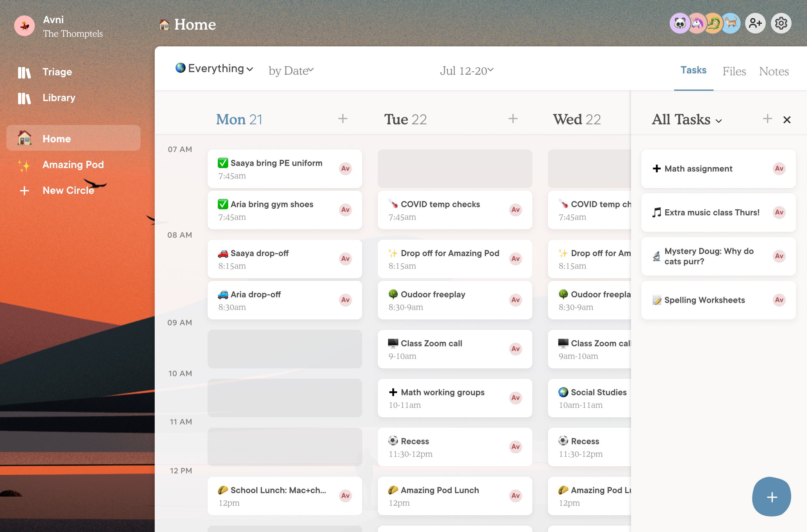Mark the Math assignment task complete

click(656, 169)
